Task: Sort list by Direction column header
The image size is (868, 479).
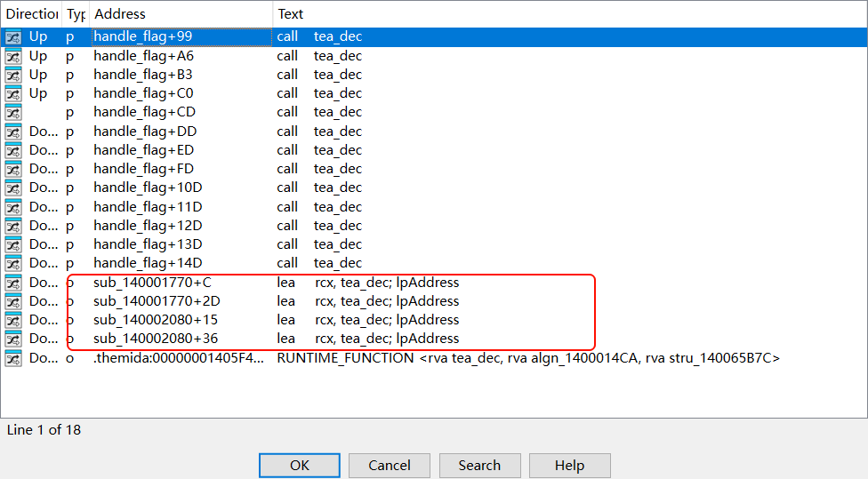Action: pos(31,14)
